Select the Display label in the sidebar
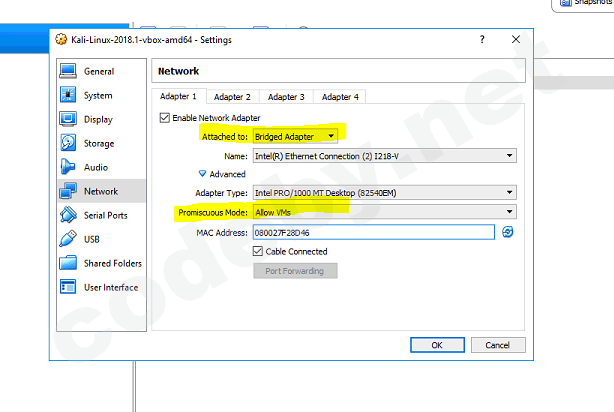Image resolution: width=614 pixels, height=412 pixels. 98,119
